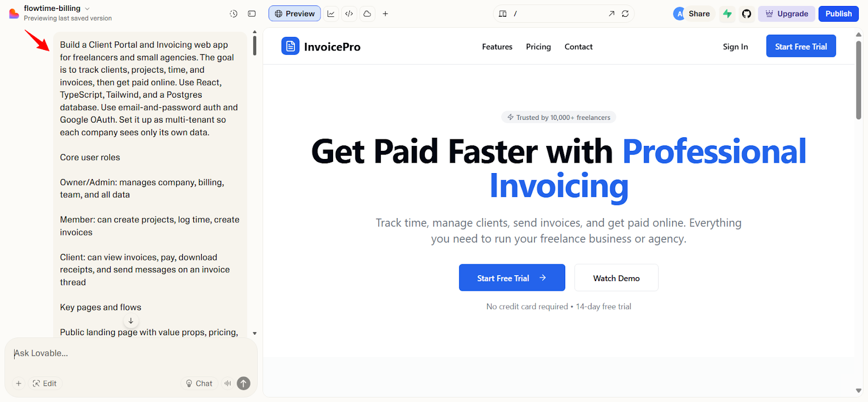Click the preview scrollbar up arrow

click(859, 34)
